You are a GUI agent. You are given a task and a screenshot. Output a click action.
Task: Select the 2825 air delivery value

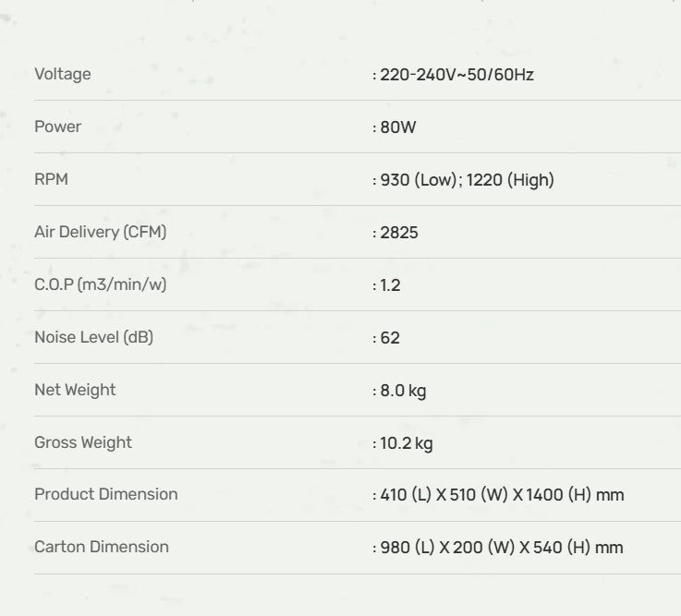click(399, 232)
